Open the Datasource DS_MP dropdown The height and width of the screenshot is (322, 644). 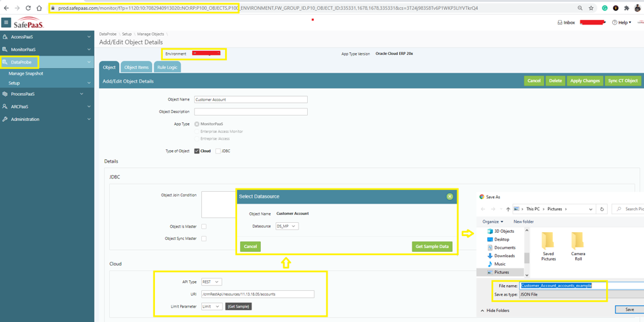click(287, 226)
